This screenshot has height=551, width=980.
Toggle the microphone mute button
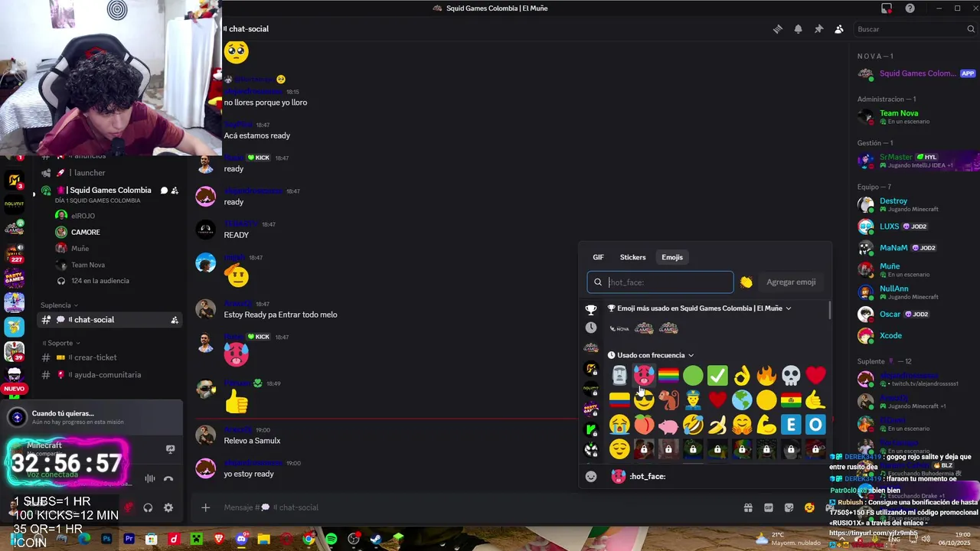point(128,507)
